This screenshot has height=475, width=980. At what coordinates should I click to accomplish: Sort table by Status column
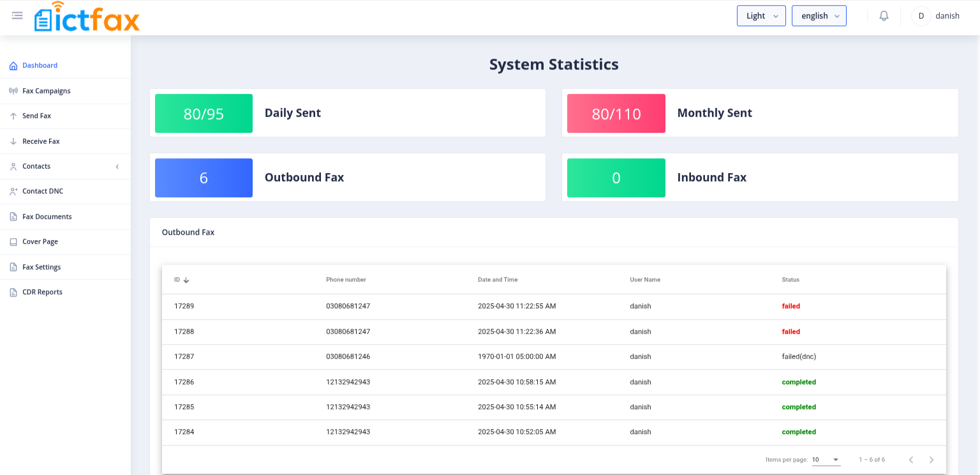pos(791,280)
